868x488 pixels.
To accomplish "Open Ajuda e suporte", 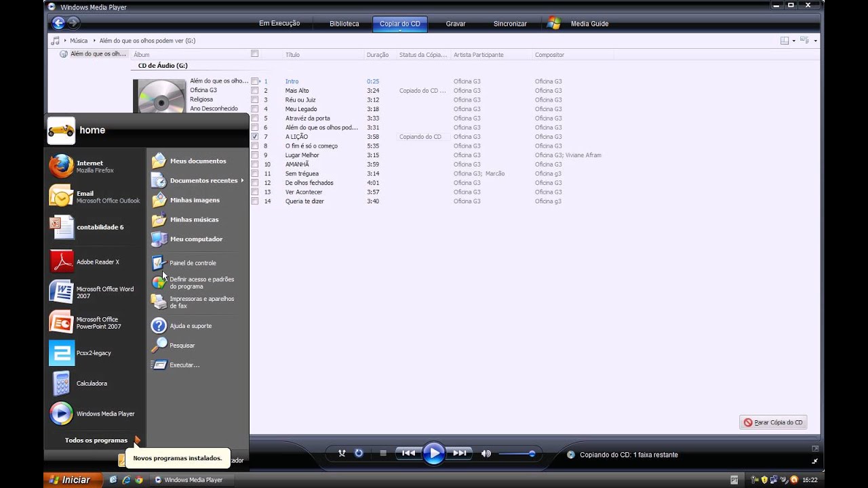I will coord(197,326).
